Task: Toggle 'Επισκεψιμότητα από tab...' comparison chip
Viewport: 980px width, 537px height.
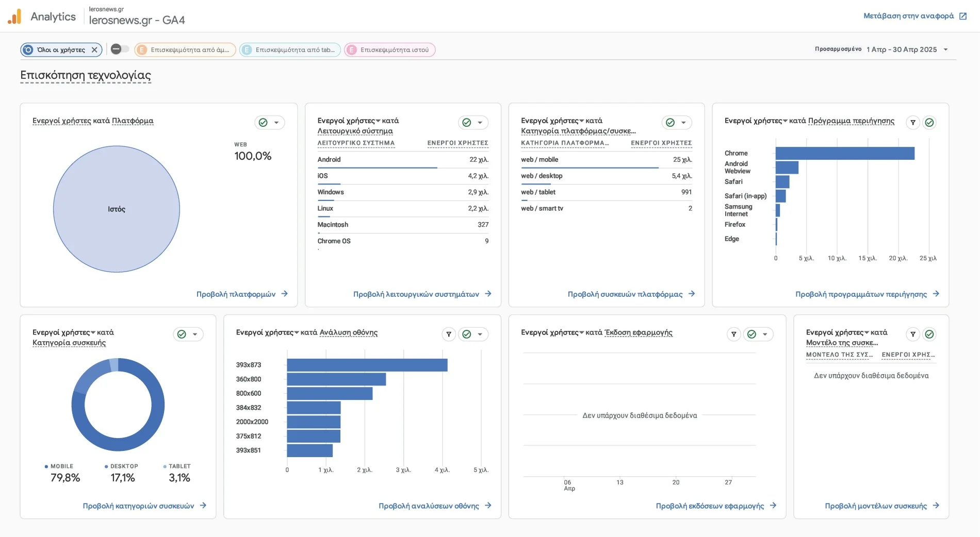Action: 290,50
